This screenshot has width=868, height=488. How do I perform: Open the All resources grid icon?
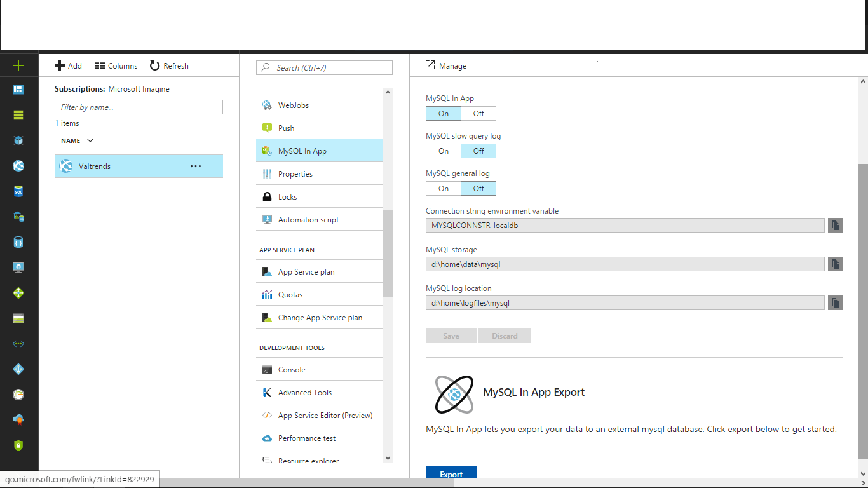pos(18,115)
